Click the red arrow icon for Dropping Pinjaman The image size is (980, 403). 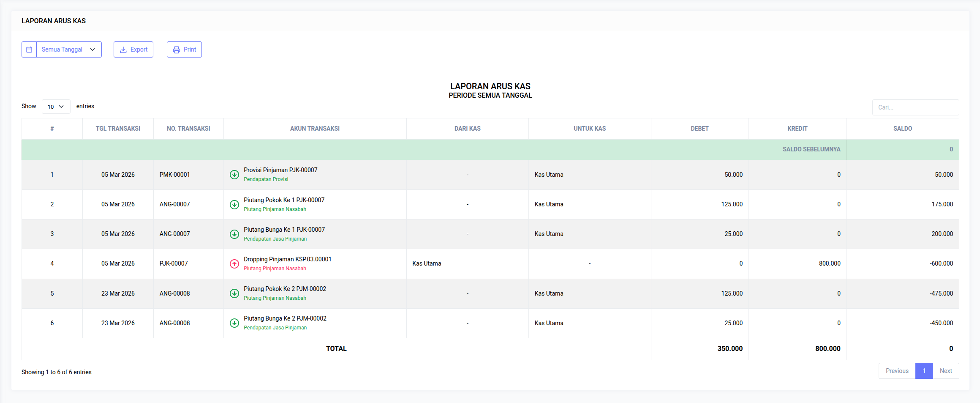pos(234,263)
